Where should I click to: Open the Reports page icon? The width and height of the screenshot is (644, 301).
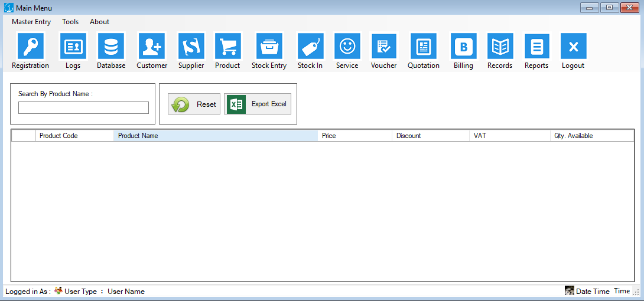537,46
